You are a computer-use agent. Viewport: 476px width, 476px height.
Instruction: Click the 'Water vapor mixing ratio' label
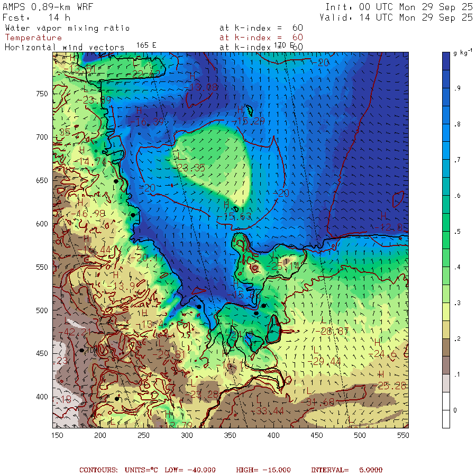67,28
